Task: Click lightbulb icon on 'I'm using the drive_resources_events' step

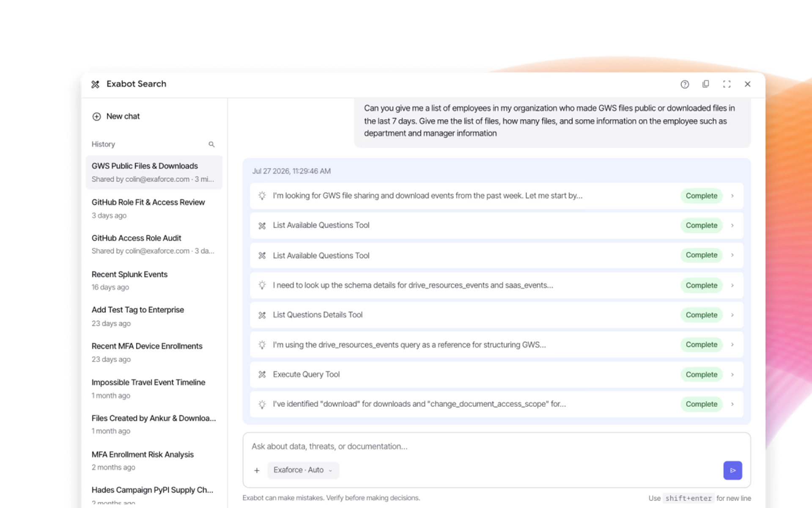Action: 262,345
